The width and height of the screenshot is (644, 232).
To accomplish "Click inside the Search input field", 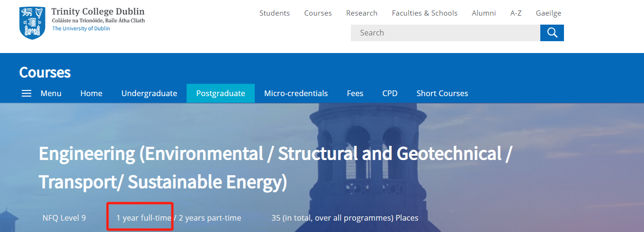I will [x=445, y=33].
